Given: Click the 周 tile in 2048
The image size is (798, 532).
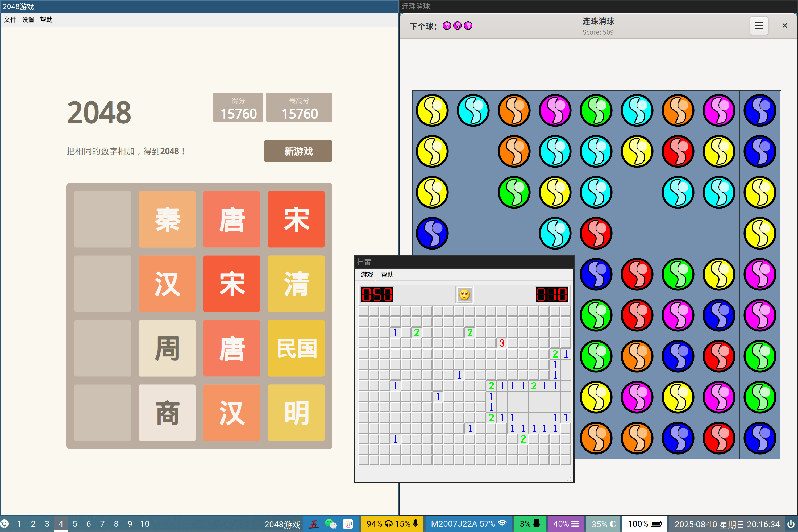Looking at the screenshot, I should coord(167,348).
